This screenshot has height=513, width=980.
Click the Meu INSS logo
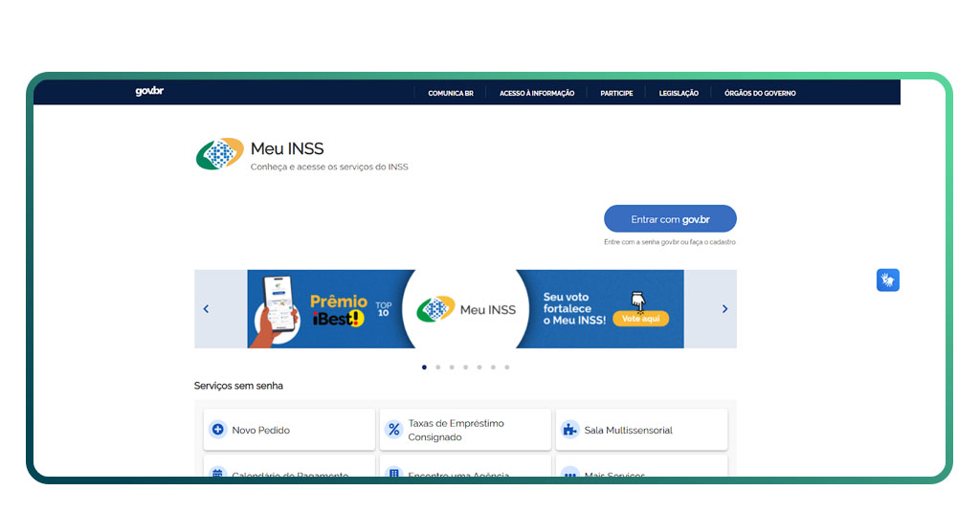pyautogui.click(x=220, y=154)
